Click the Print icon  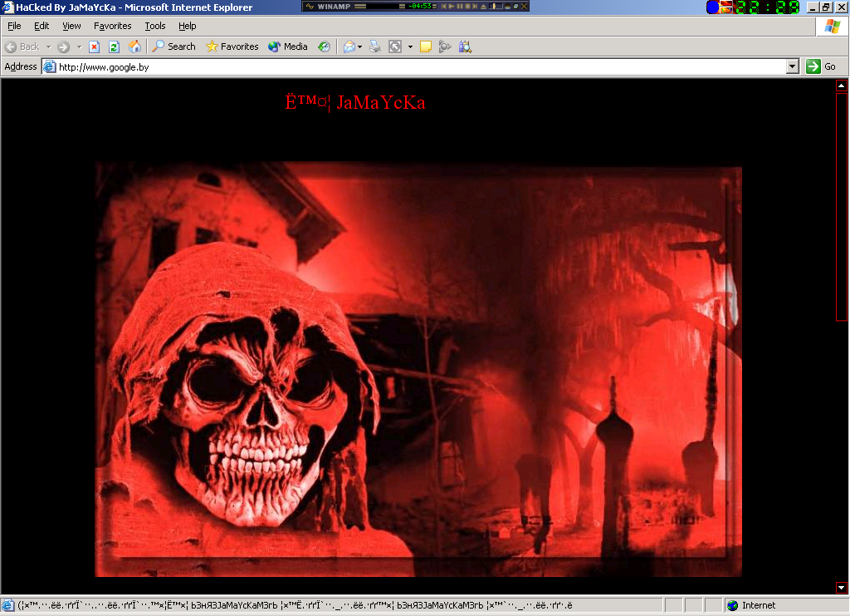[x=375, y=46]
